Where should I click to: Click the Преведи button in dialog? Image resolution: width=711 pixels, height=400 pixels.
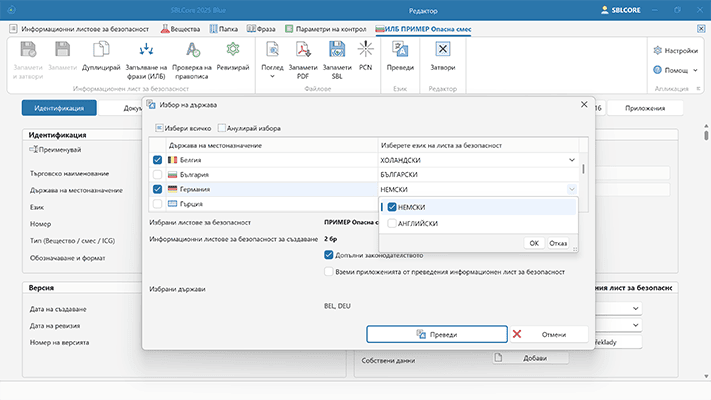point(437,334)
